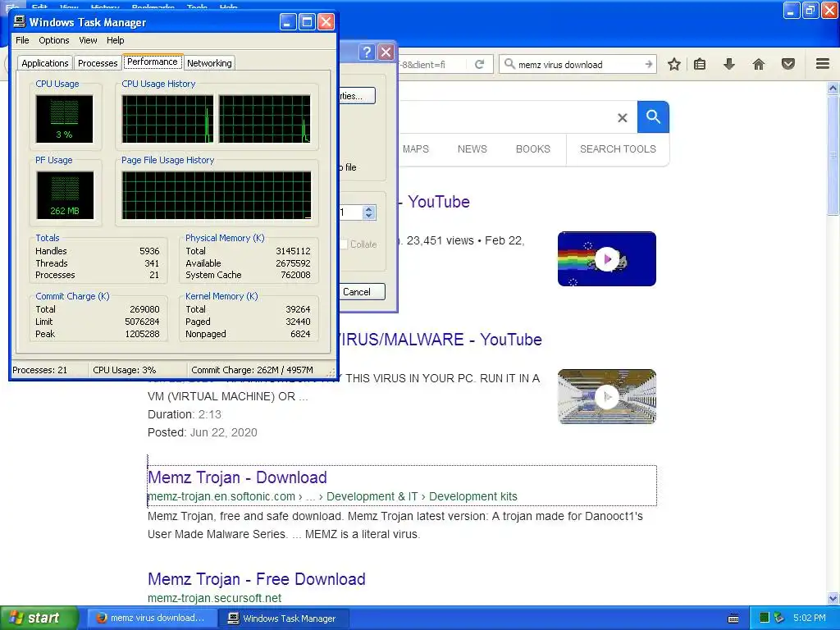840x630 pixels.
Task: Click the help question mark on the dialog
Action: pyautogui.click(x=367, y=52)
